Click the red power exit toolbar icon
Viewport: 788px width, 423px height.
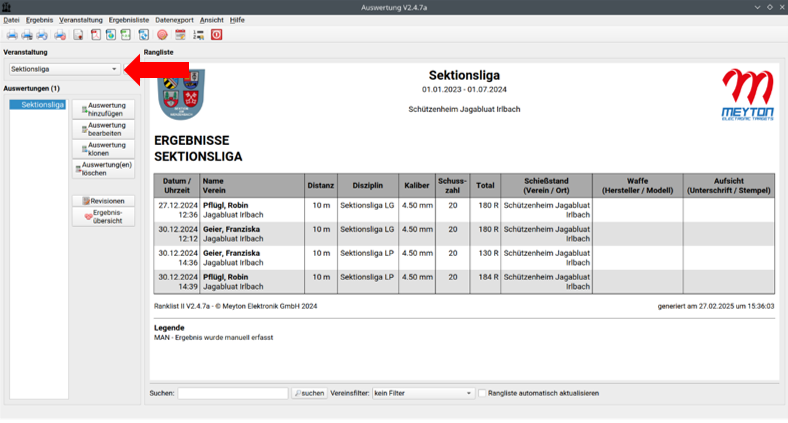point(216,35)
